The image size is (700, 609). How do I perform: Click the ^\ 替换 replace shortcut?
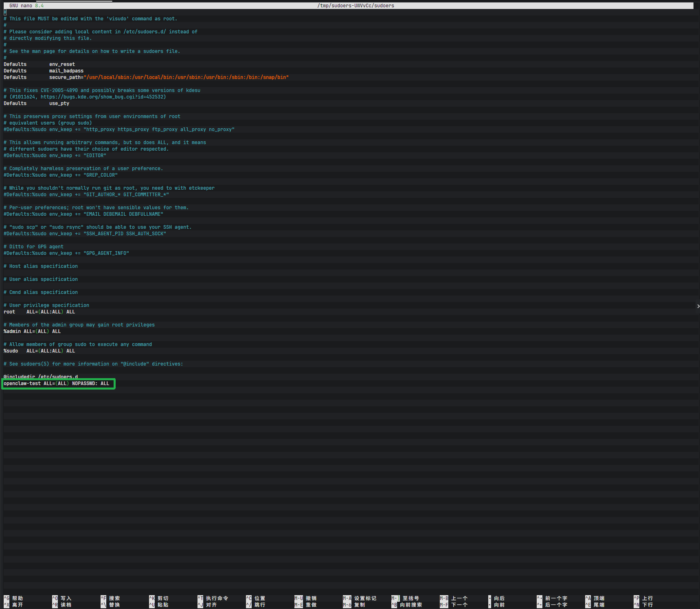pyautogui.click(x=110, y=605)
